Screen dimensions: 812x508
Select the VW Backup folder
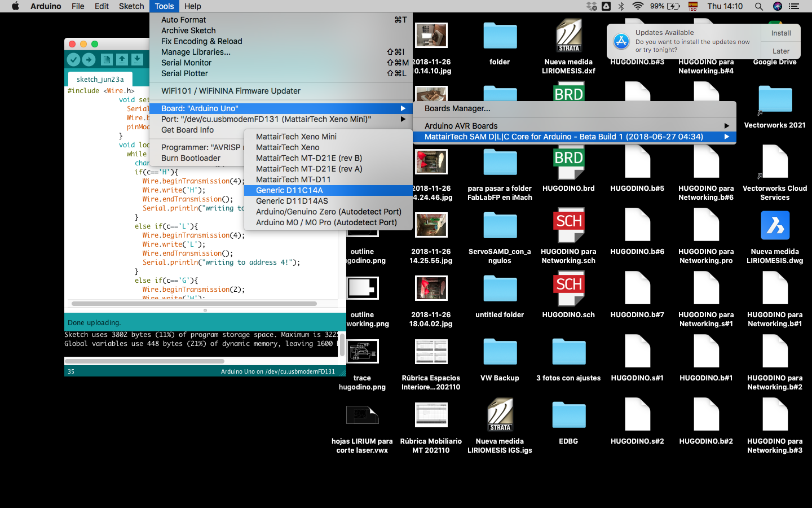(500, 352)
